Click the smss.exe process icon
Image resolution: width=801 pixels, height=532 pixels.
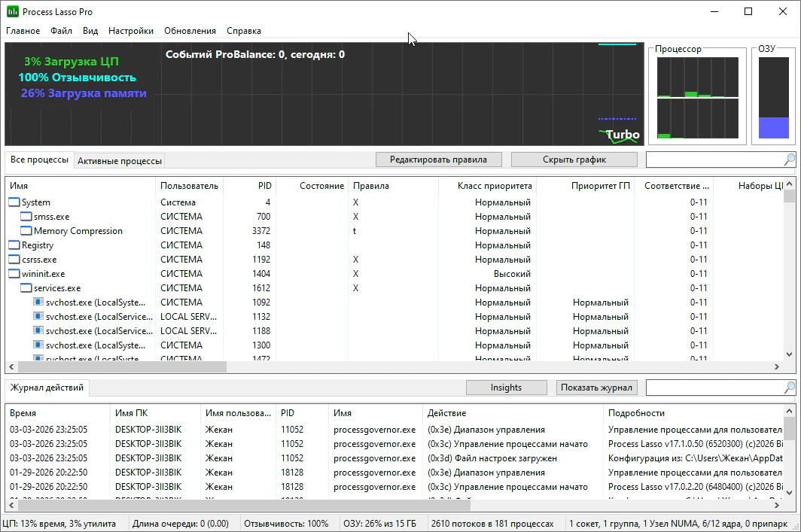26,217
